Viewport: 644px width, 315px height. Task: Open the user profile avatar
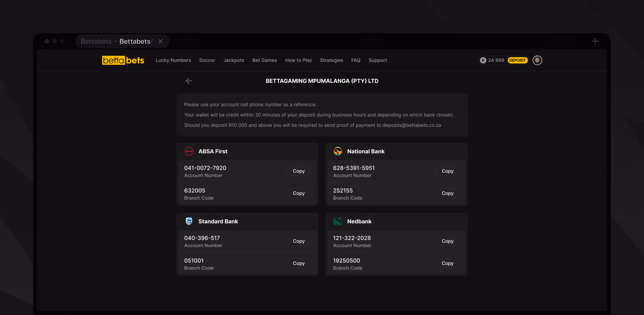tap(537, 60)
